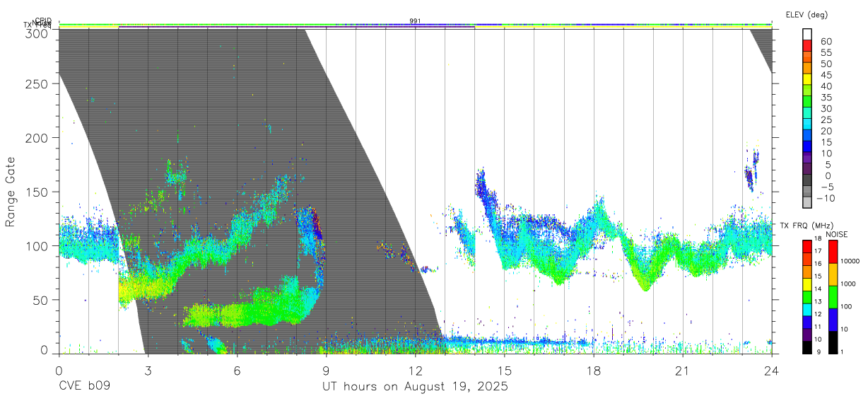Click x-axis tick label '18'

coord(593,371)
